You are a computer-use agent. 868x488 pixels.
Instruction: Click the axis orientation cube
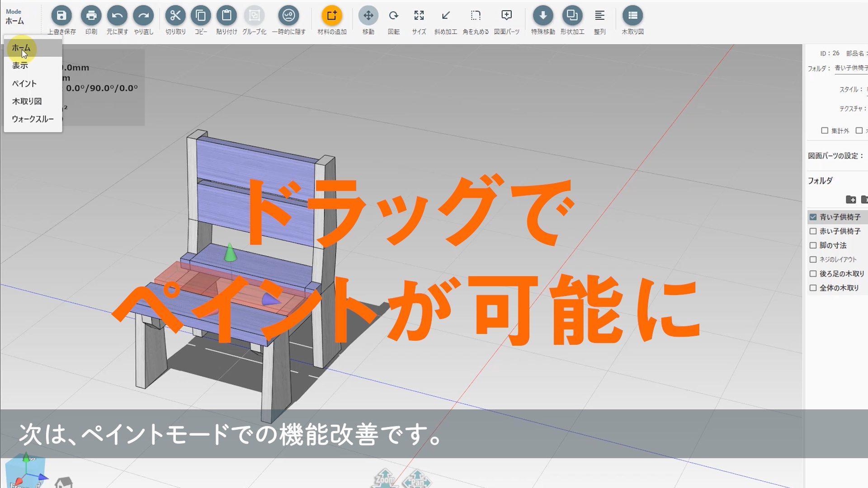[x=26, y=471]
